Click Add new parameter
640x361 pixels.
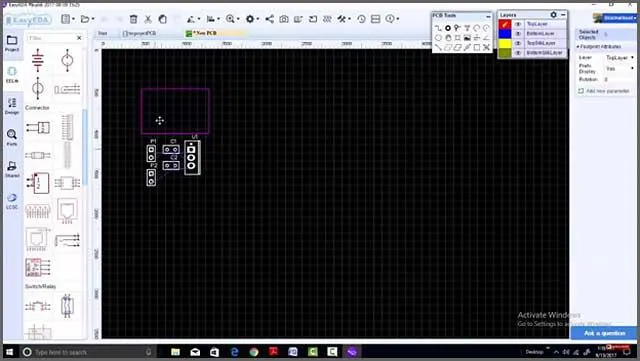604,91
